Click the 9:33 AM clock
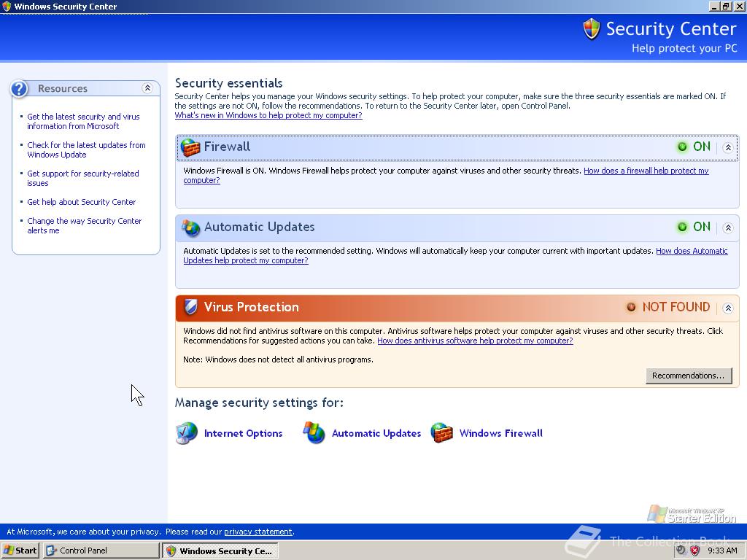Image resolution: width=747 pixels, height=560 pixels. [x=722, y=551]
